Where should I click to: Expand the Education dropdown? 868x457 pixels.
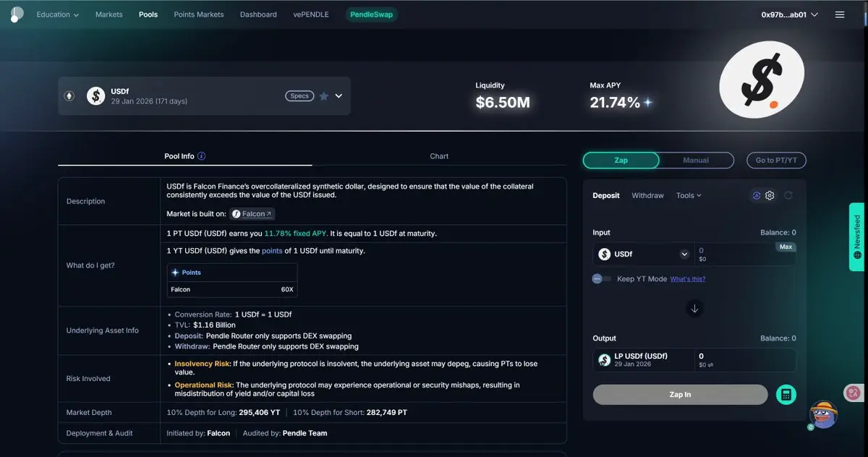(58, 14)
